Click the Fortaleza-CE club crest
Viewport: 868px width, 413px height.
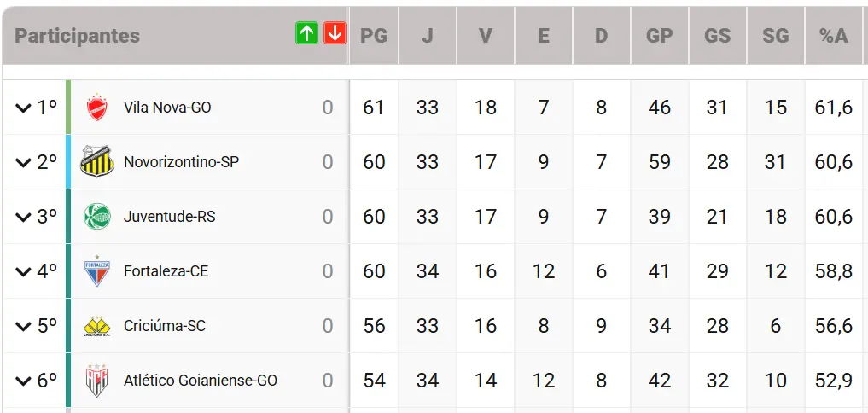click(x=97, y=270)
